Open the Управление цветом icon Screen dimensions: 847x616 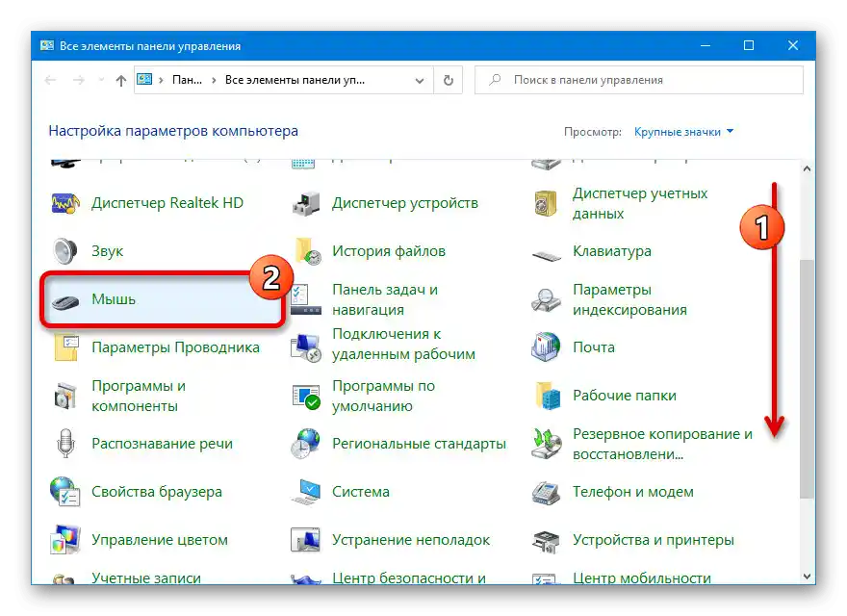65,540
